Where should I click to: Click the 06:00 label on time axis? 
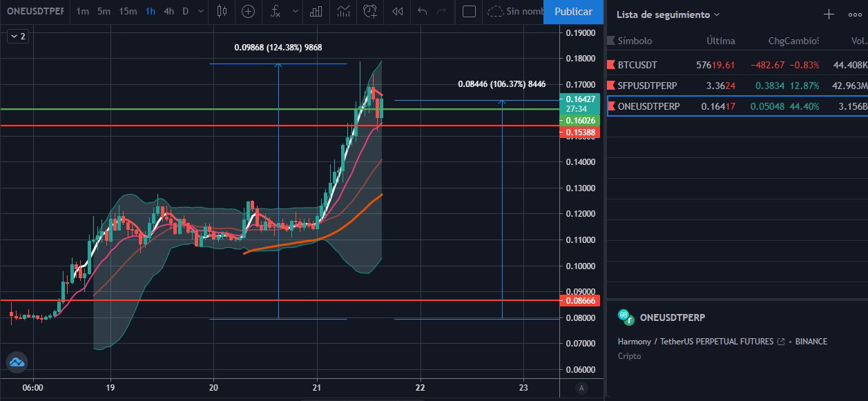[x=33, y=388]
